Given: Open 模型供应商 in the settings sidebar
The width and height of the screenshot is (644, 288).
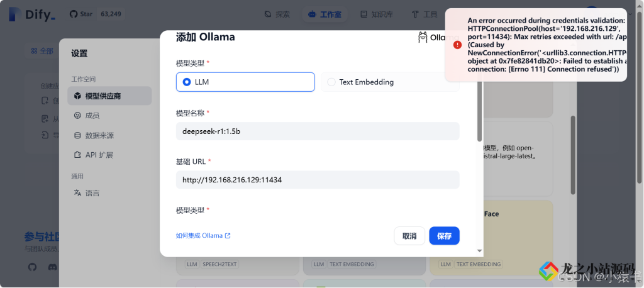Looking at the screenshot, I should click(109, 96).
